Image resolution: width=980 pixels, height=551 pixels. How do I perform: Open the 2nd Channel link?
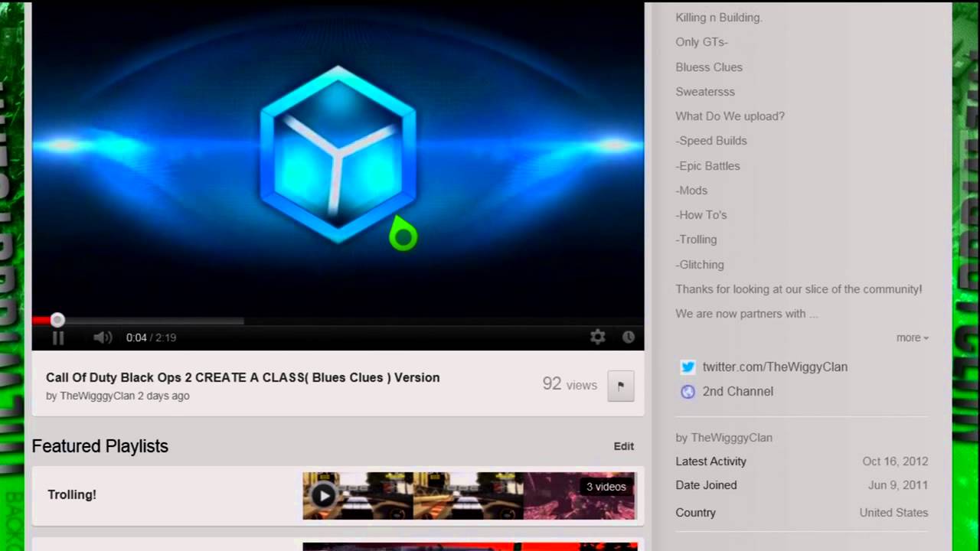pyautogui.click(x=738, y=391)
